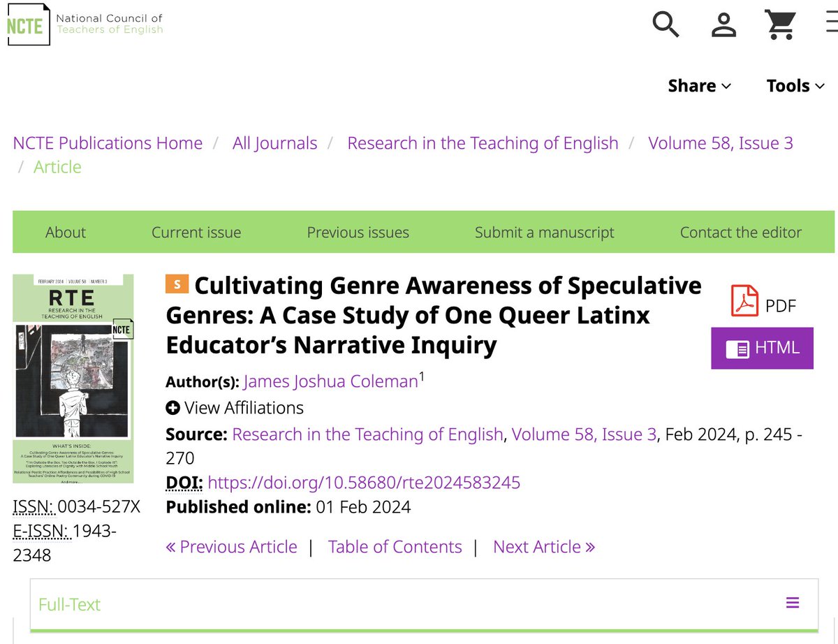
Task: Open the HTML full-text button
Action: tap(762, 348)
